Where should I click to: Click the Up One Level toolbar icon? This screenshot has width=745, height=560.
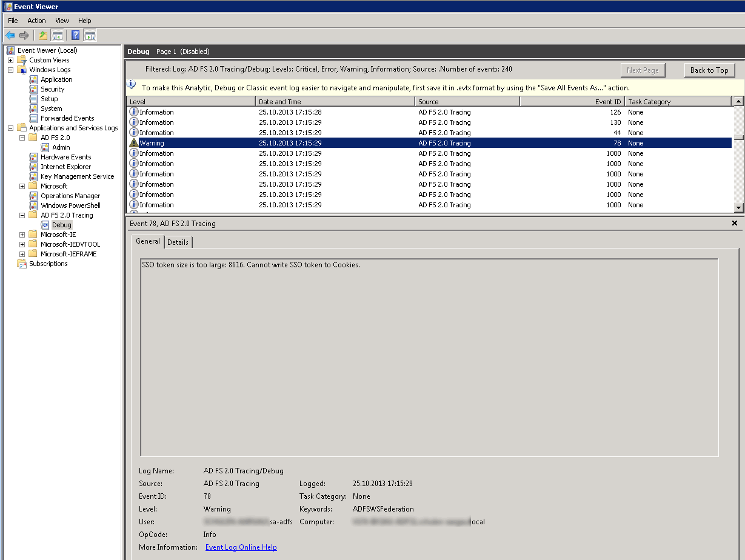pyautogui.click(x=43, y=35)
